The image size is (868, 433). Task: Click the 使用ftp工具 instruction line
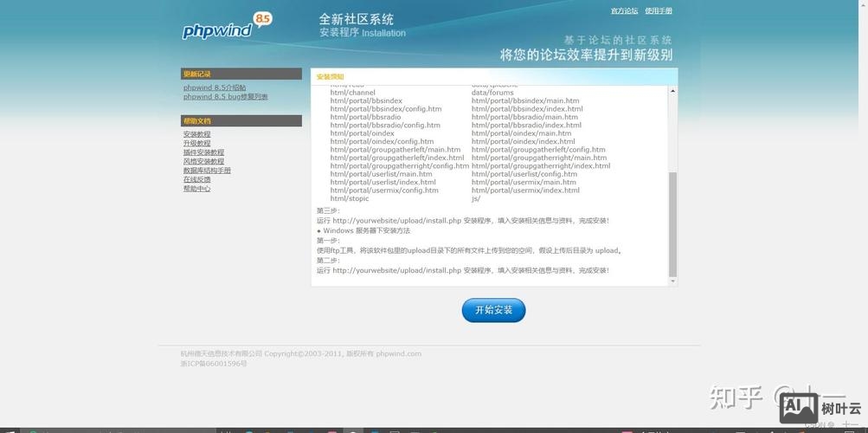pyautogui.click(x=469, y=250)
